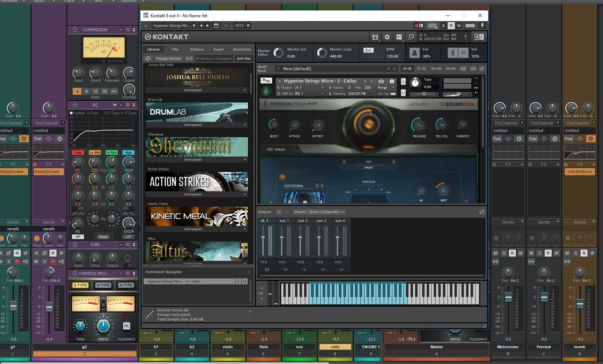Click the wrench icon for Hyperion Strings instrument

pyautogui.click(x=266, y=81)
